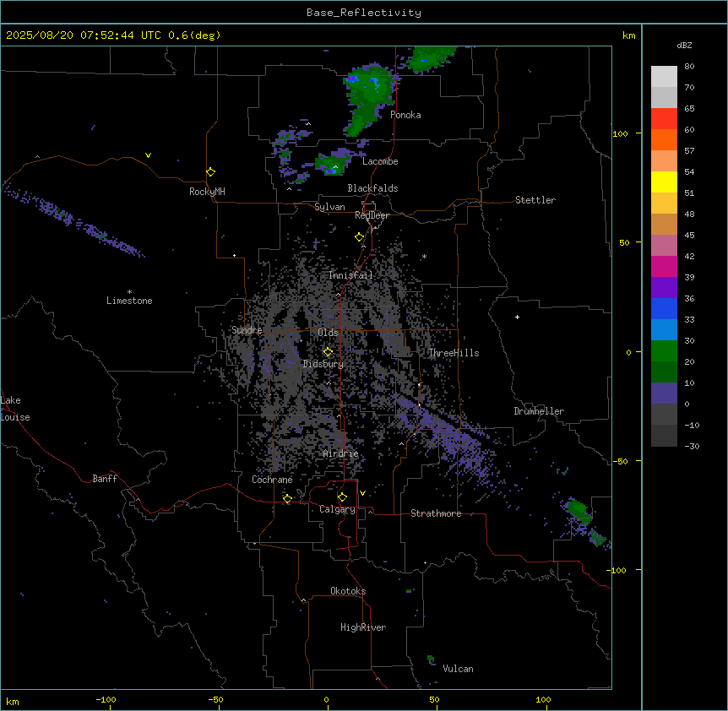Click the Calgary label
This screenshot has height=711, width=728.
pyautogui.click(x=337, y=509)
